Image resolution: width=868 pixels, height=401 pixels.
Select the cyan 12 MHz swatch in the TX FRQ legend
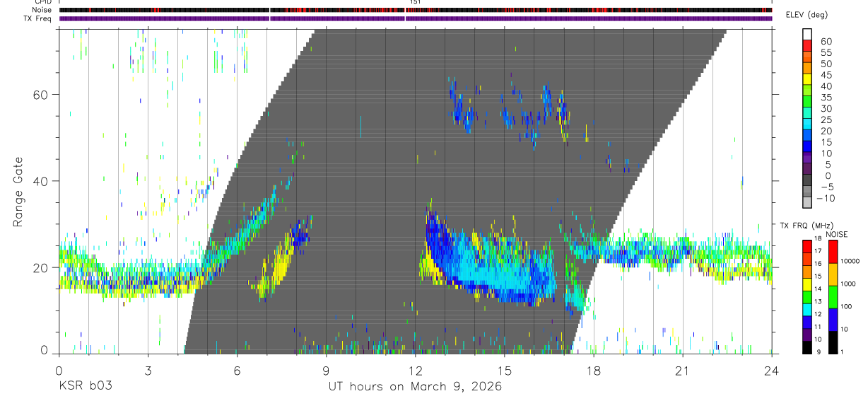click(x=809, y=310)
